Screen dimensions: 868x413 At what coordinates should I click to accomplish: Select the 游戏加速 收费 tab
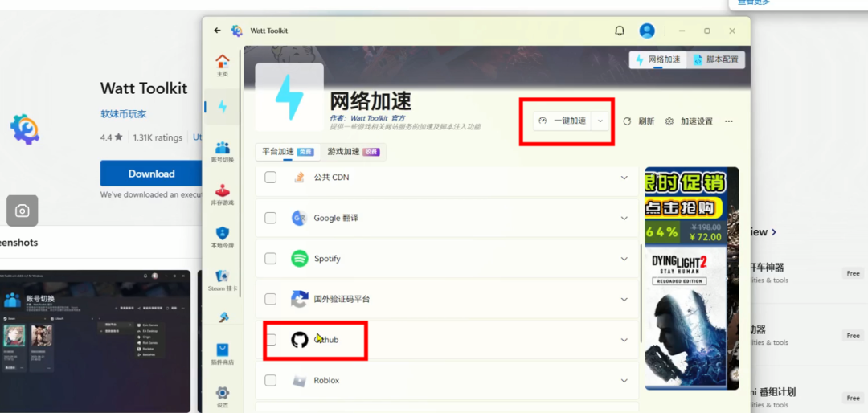[x=353, y=152]
